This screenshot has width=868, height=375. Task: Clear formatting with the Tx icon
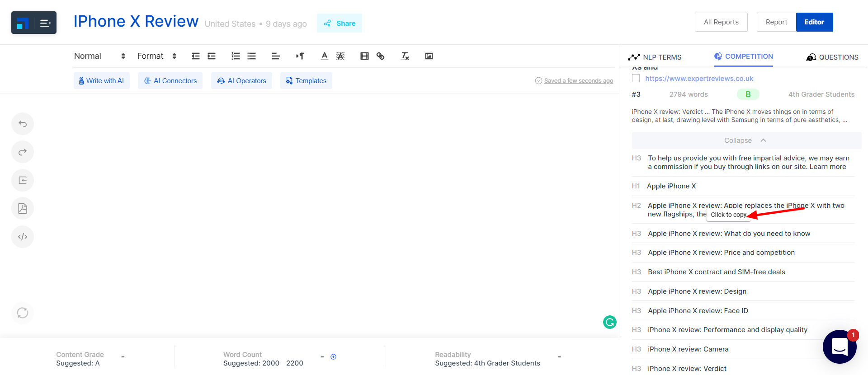(x=405, y=56)
